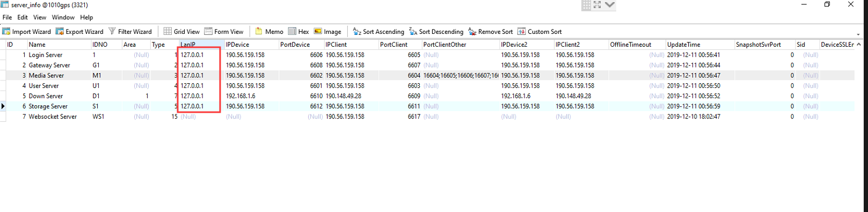Open the Hex viewer
The height and width of the screenshot is (212, 868).
point(298,32)
